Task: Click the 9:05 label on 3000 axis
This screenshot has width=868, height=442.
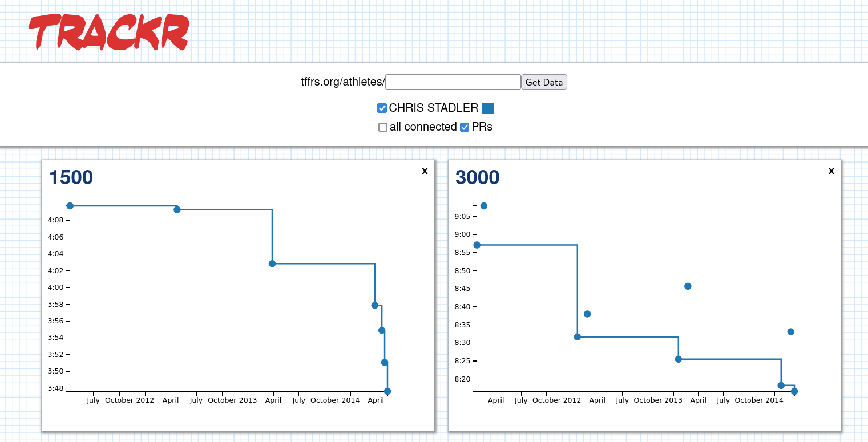Action: coord(463,217)
